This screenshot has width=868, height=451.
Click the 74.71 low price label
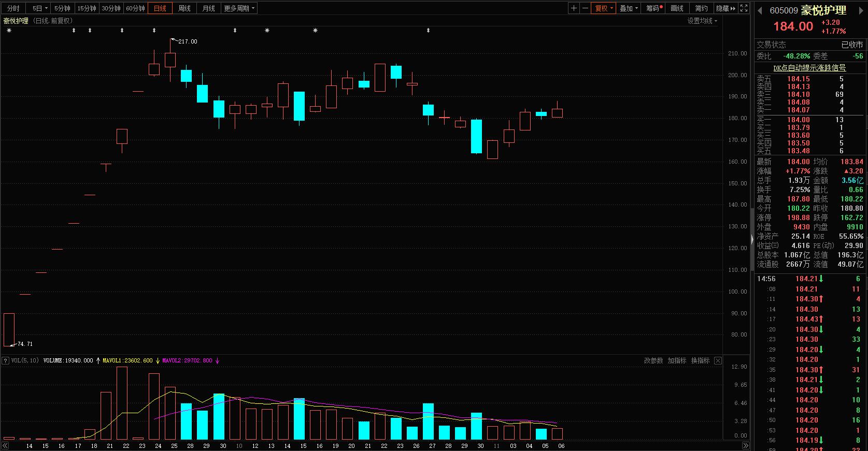coord(25,344)
